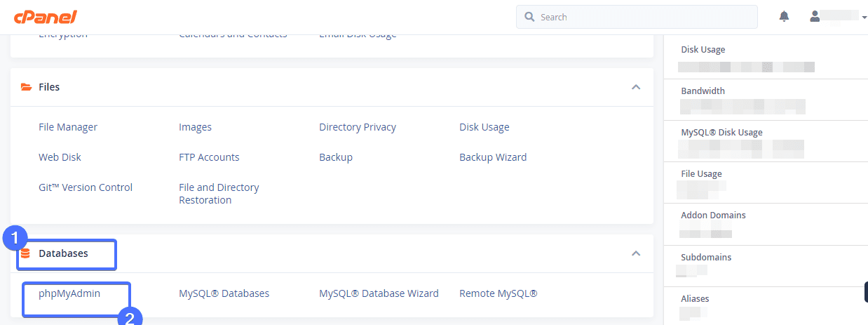The width and height of the screenshot is (868, 325).
Task: Click the Disk Usage statistic label
Action: [703, 50]
